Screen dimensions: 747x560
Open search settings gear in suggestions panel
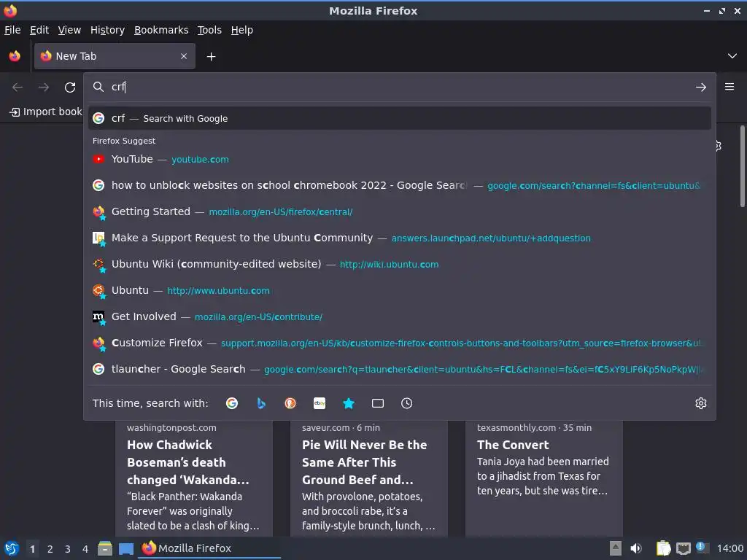[x=701, y=403]
